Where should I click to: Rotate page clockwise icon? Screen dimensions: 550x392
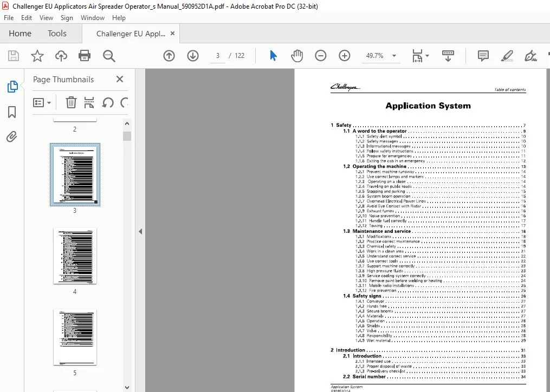(x=124, y=103)
